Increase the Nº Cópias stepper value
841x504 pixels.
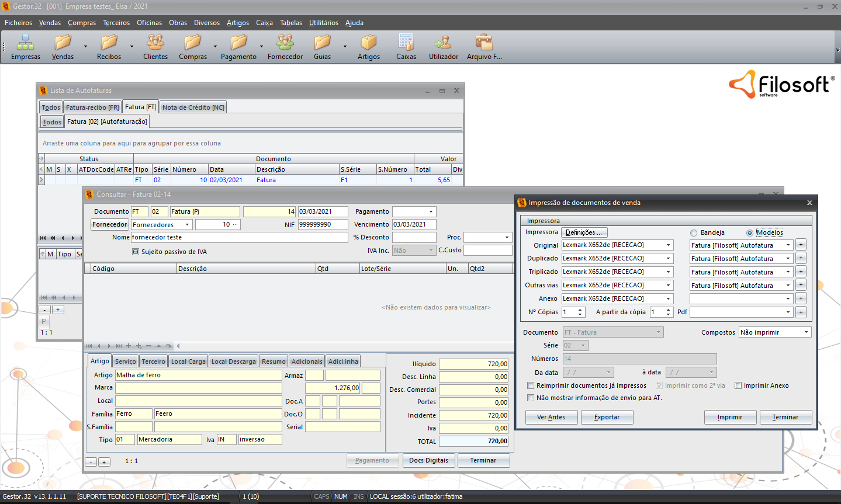(x=580, y=310)
